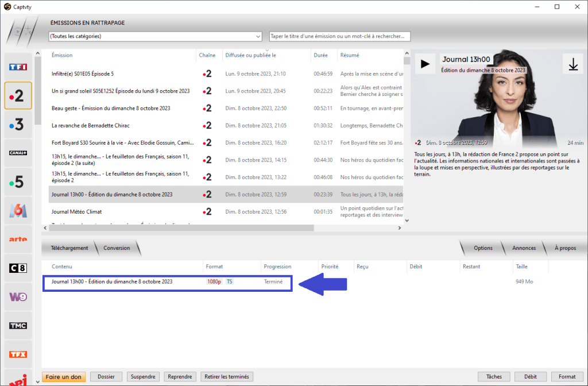Select the W9 channel icon

(x=18, y=297)
